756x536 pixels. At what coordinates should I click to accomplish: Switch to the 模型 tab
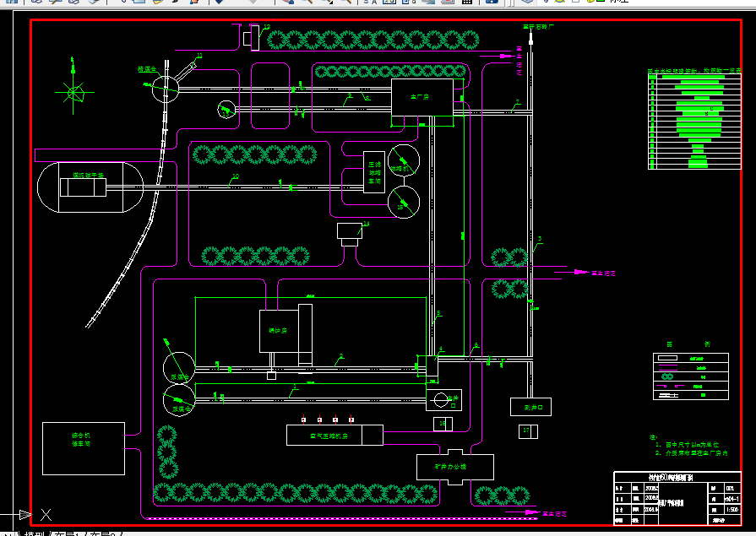[x=35, y=533]
